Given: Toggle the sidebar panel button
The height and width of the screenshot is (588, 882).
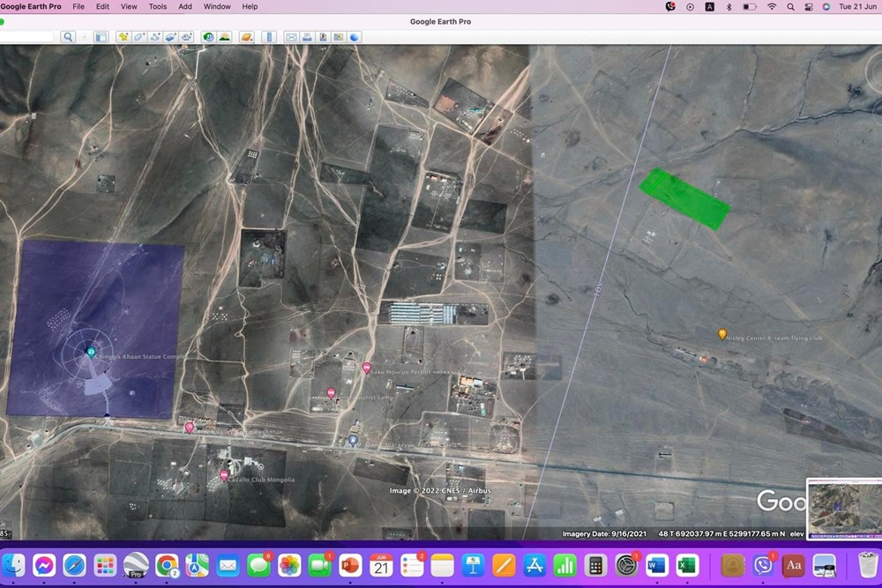Looking at the screenshot, I should (101, 37).
